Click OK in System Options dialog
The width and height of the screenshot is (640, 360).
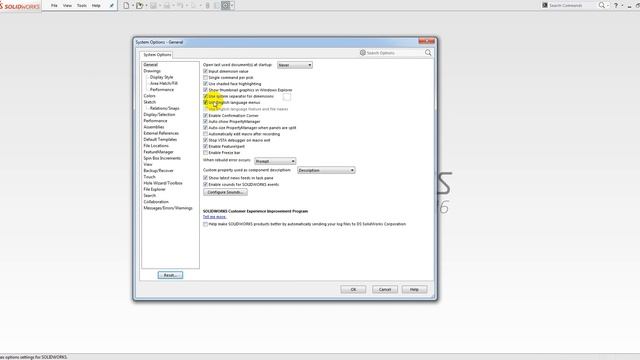click(x=353, y=289)
